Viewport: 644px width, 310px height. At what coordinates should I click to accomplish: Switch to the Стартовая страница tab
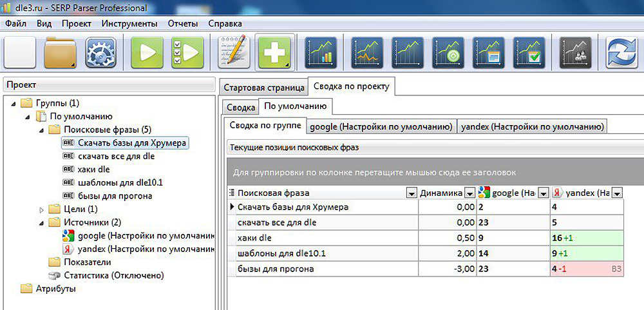(x=264, y=88)
